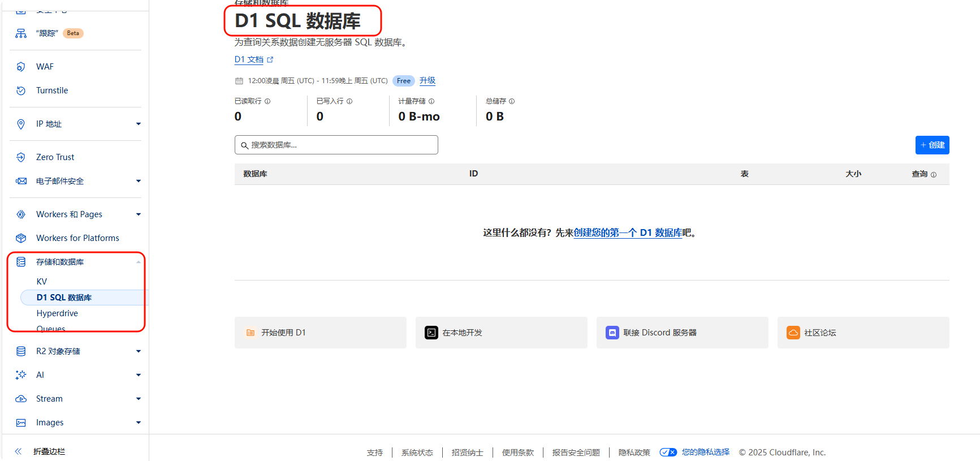Click the Trace sidebar icon
This screenshot has width=980, height=461.
21,33
